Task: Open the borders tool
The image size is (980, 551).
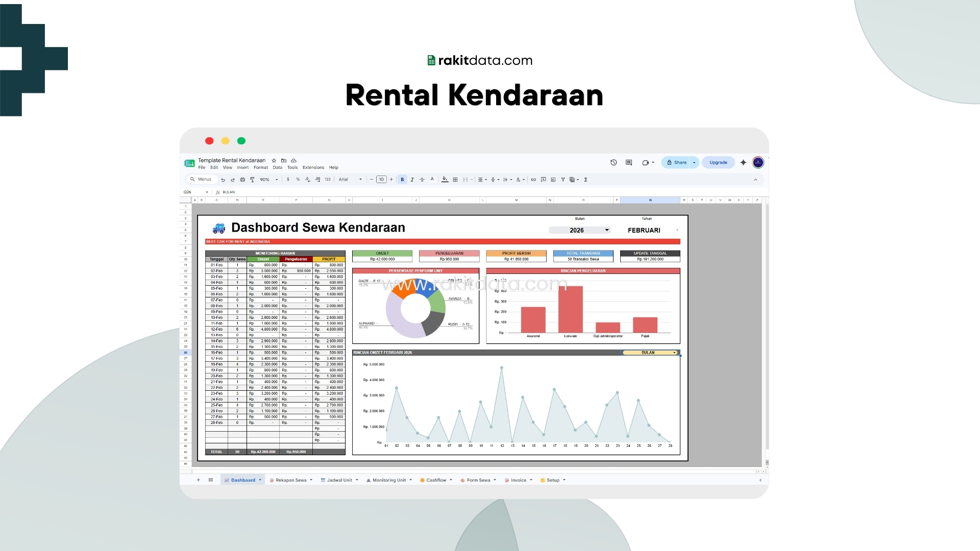Action: pos(455,180)
